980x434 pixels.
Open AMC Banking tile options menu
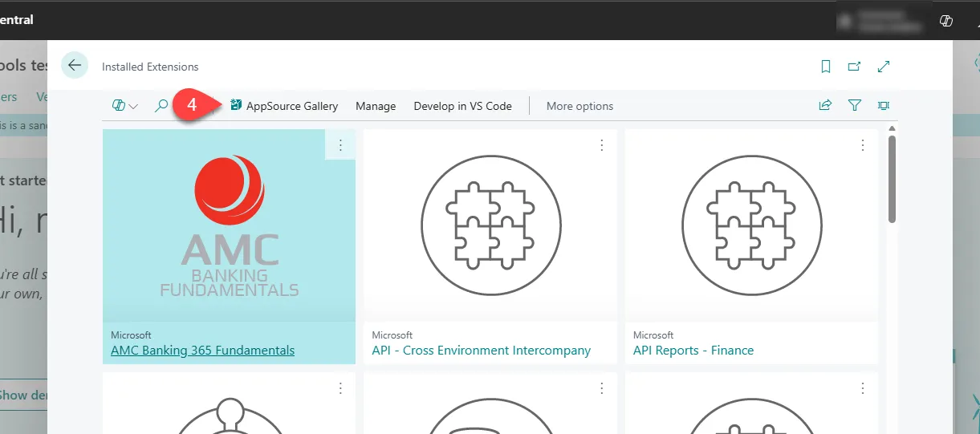340,145
